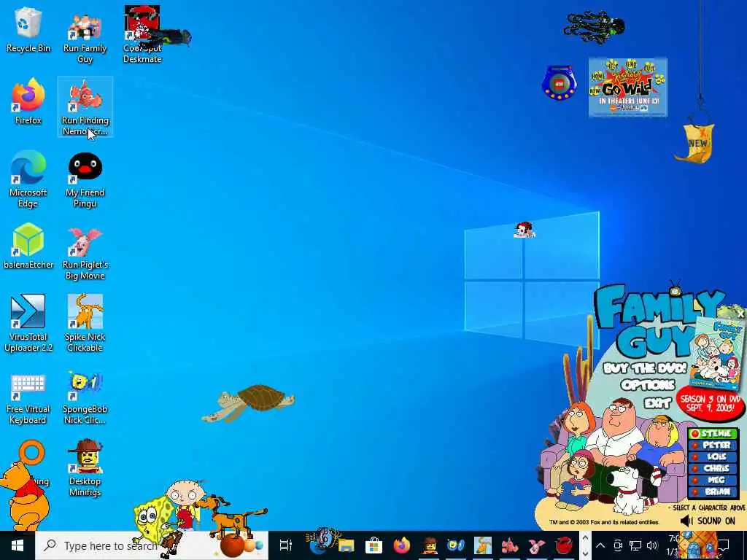Close the Family Guy panel with the X

point(740,314)
